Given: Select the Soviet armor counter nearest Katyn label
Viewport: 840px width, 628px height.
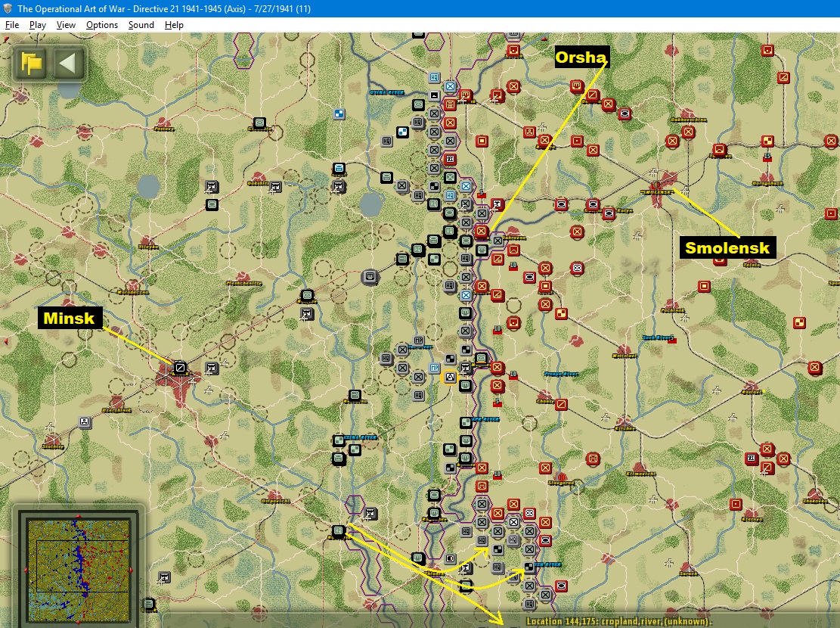Looking at the screenshot, I should pyautogui.click(x=609, y=213).
